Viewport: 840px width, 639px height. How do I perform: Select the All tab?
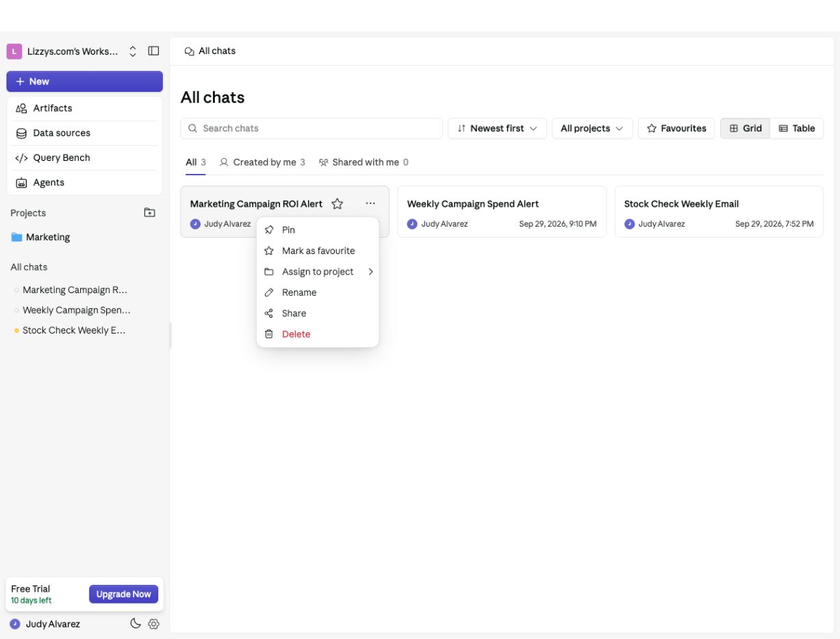point(196,162)
